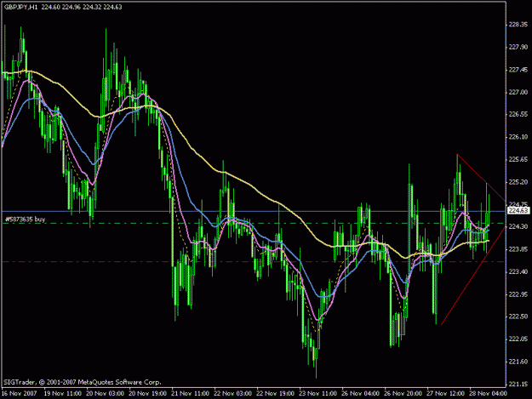Screen dimensions: 532x399
Task: Click the 27 Nov 12:00 time label
Action: pos(445,394)
